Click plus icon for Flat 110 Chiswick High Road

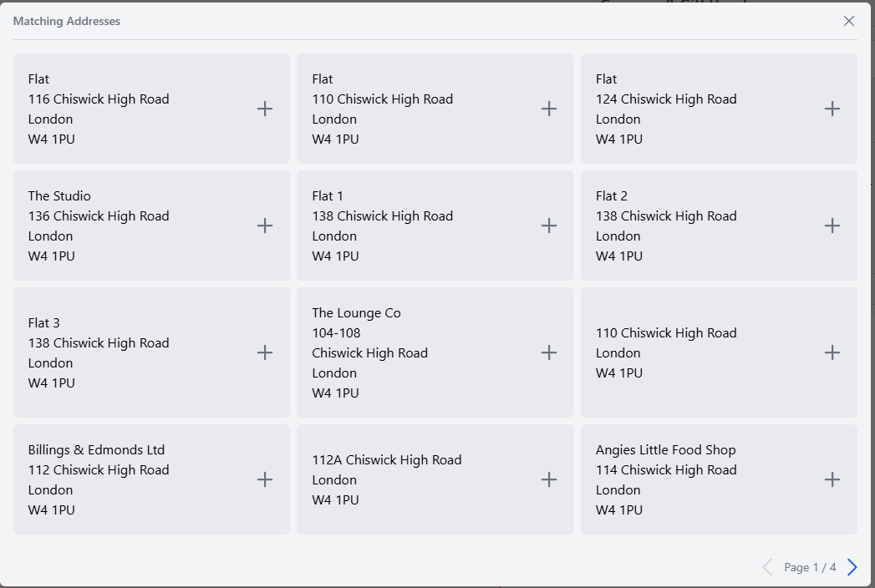click(549, 109)
